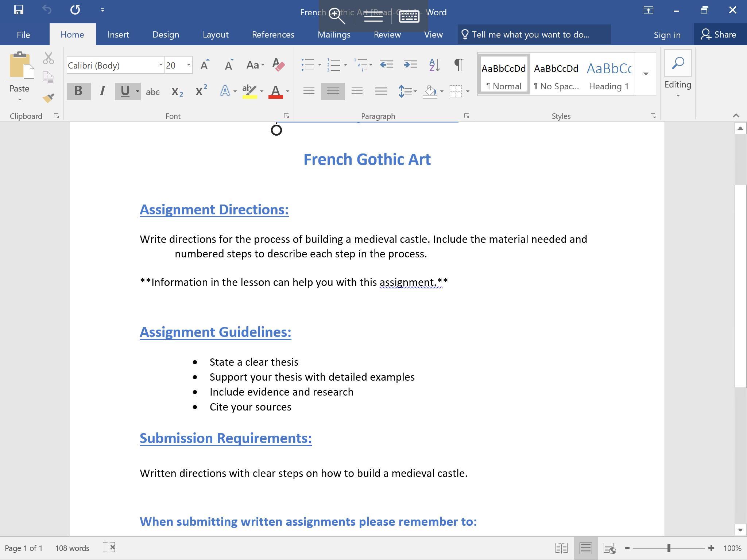
Task: Click the Sort A-Z icon
Action: click(434, 65)
